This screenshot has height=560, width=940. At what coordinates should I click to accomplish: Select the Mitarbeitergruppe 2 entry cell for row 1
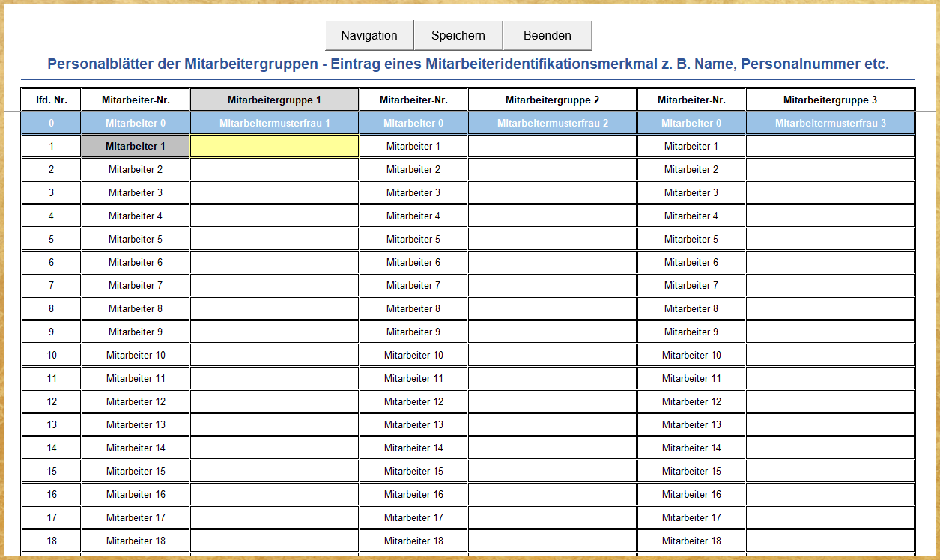[552, 147]
